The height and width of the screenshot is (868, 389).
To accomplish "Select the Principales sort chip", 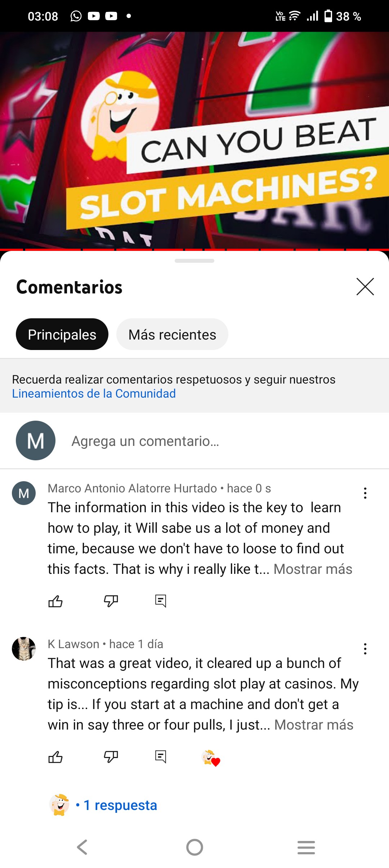I will pyautogui.click(x=62, y=334).
